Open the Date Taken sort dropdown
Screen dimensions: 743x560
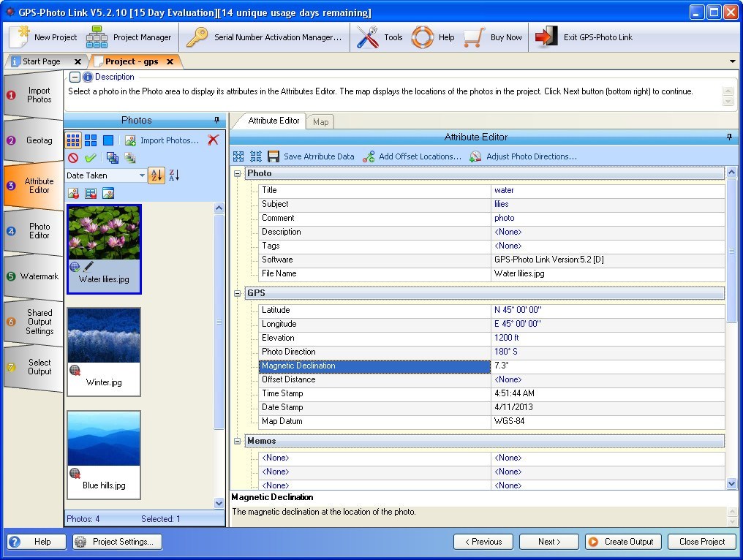pos(142,175)
